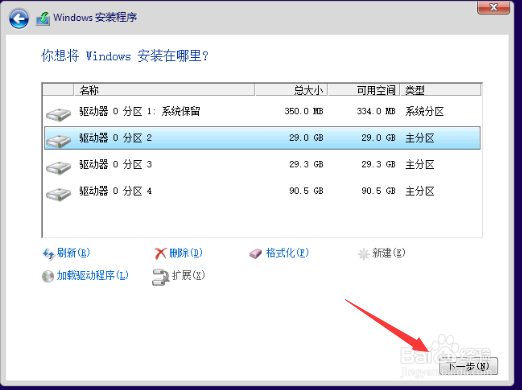The image size is (522, 390).
Task: Click the 334.0 MB free space cell
Action: [x=376, y=111]
